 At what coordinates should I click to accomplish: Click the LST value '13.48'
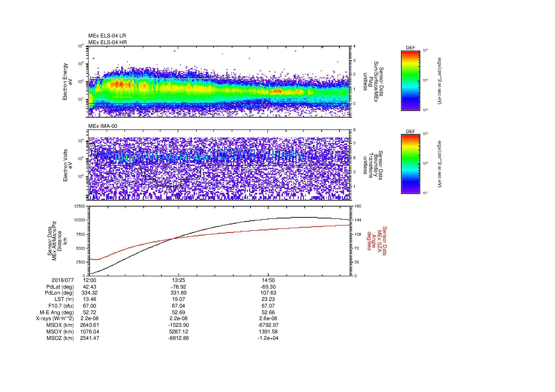coord(90,300)
